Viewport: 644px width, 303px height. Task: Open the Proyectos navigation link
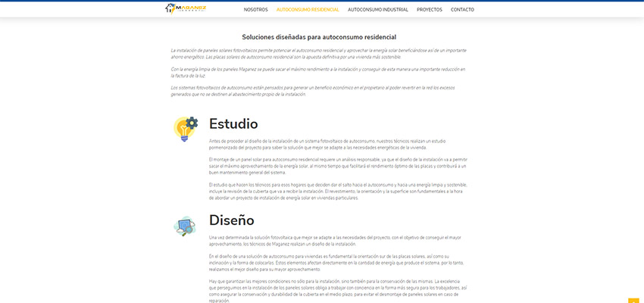click(x=429, y=10)
